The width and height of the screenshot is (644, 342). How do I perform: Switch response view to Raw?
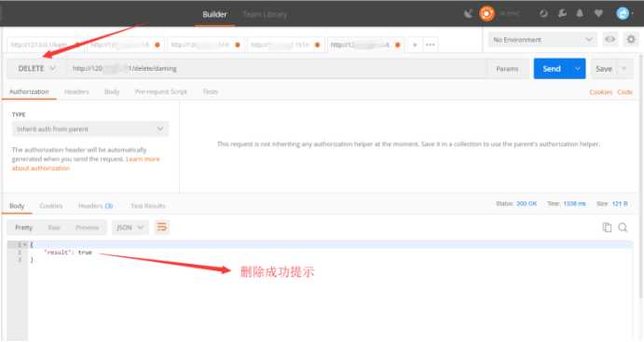point(54,227)
